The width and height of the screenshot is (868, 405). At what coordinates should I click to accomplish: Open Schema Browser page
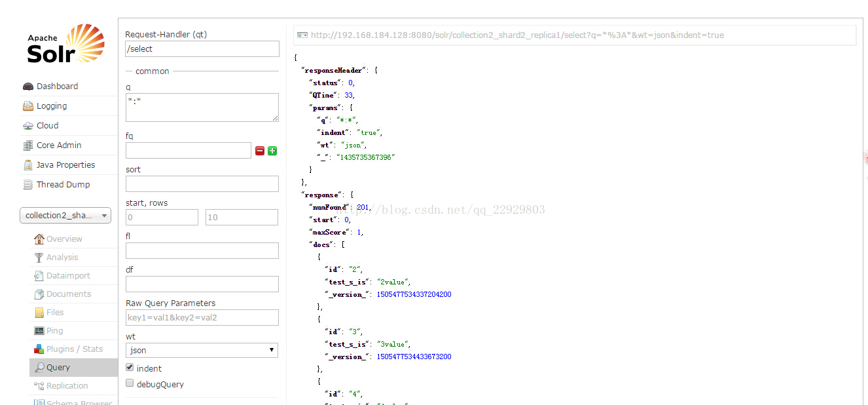(x=79, y=402)
